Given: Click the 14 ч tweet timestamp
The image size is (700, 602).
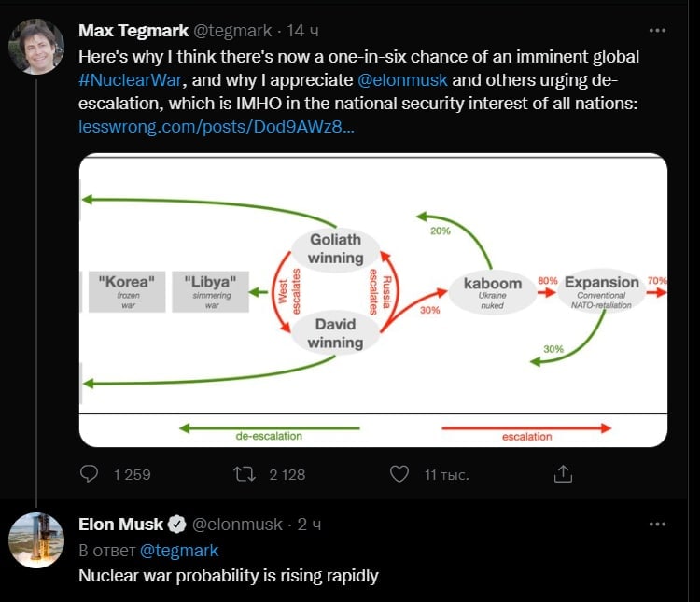Looking at the screenshot, I should (x=303, y=31).
